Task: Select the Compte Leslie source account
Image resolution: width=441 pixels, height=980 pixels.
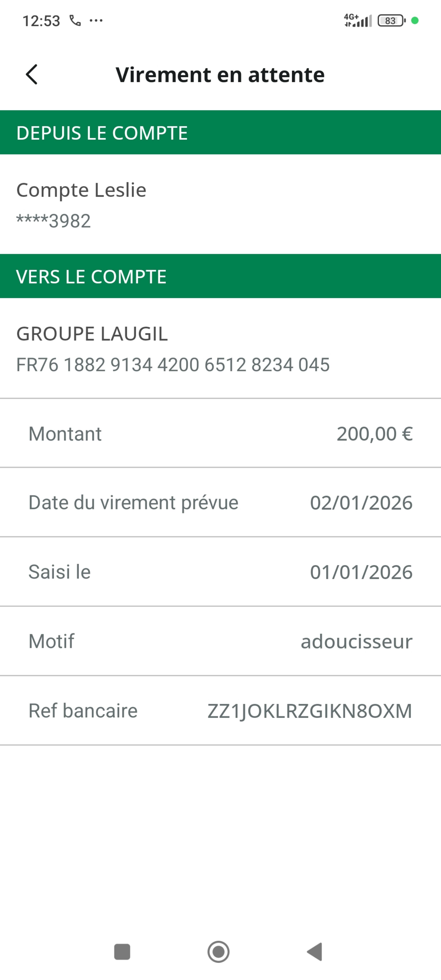Action: pos(81,190)
